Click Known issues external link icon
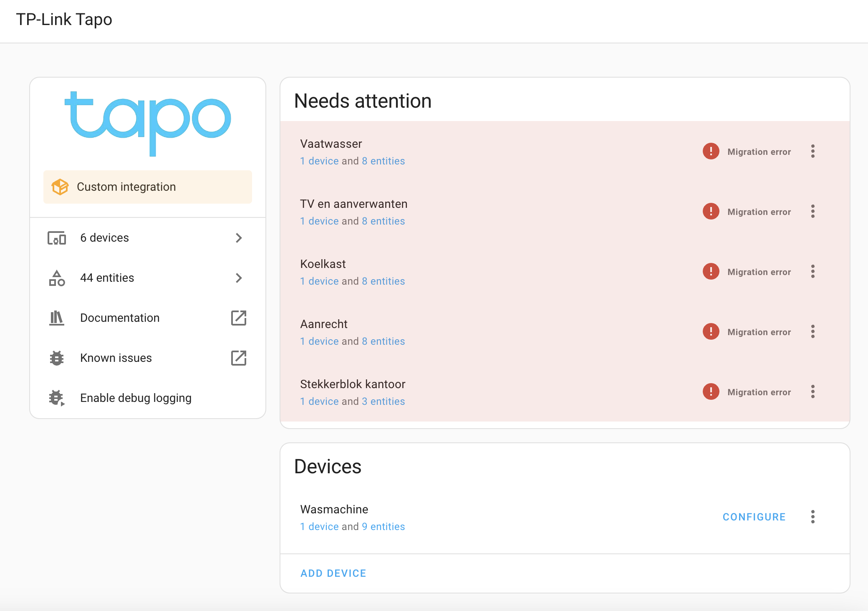Screen dimensions: 868x611 click(239, 358)
